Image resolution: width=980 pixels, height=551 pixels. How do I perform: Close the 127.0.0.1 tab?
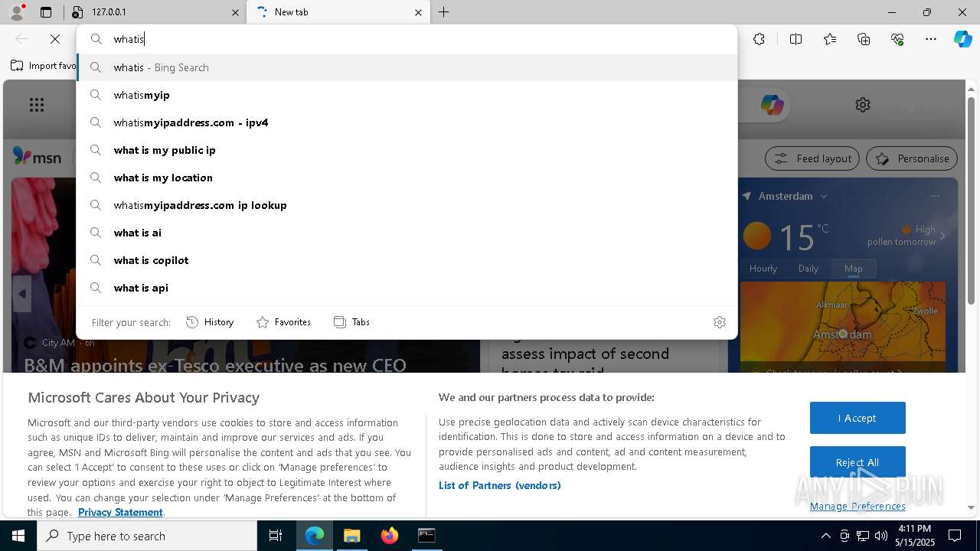tap(235, 12)
